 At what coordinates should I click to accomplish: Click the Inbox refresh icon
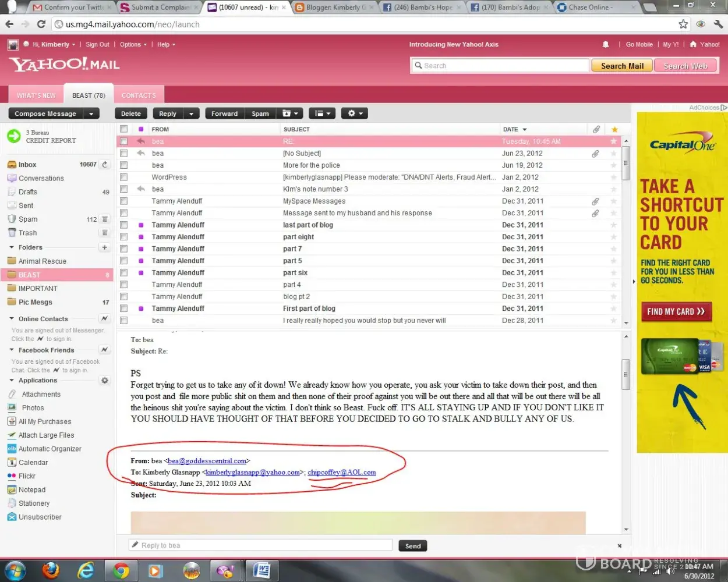105,165
